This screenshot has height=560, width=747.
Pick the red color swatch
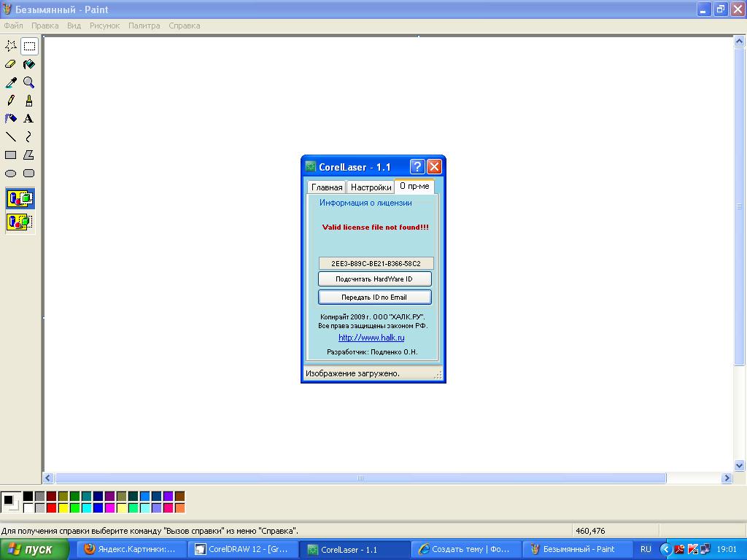point(51,508)
